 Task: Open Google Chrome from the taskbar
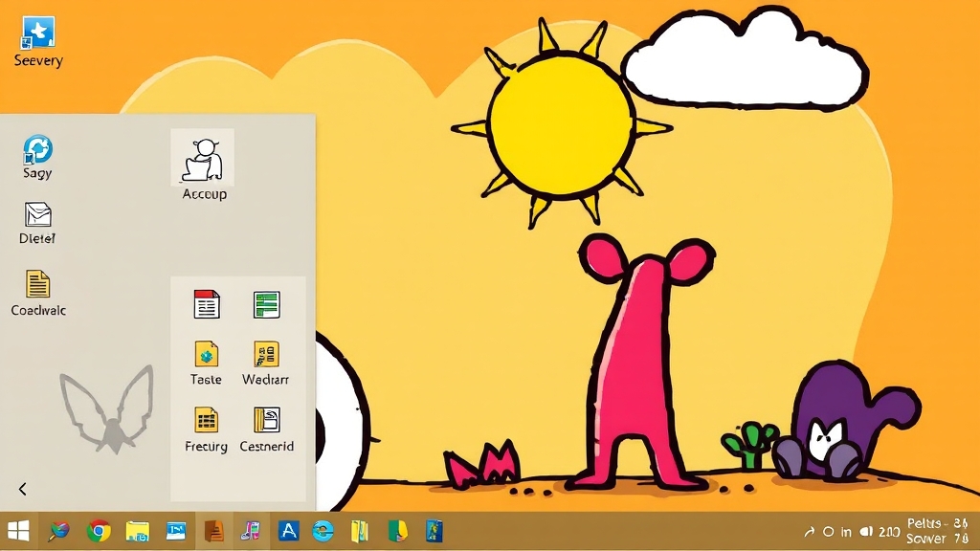(99, 531)
